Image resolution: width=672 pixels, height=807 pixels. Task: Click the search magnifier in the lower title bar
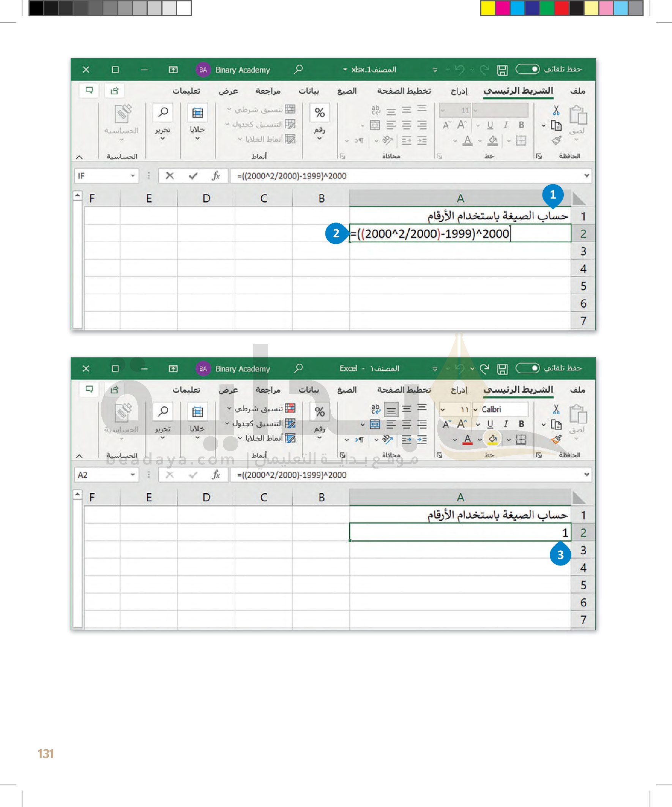(298, 368)
